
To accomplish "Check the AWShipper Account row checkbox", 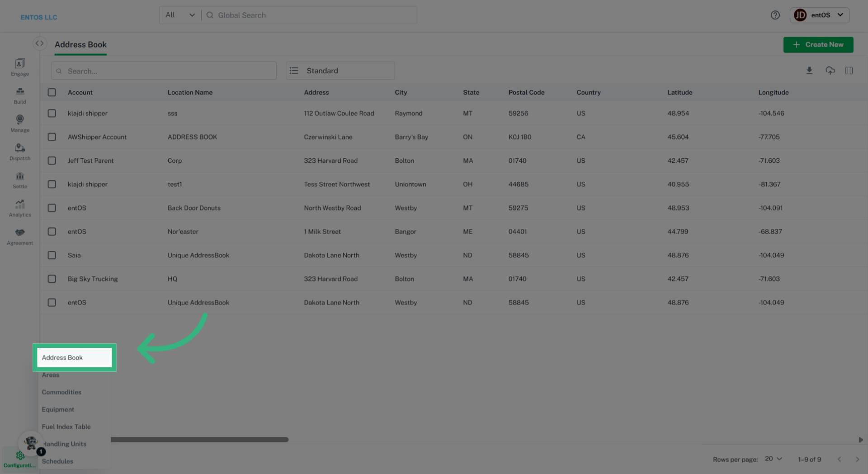I will (52, 137).
